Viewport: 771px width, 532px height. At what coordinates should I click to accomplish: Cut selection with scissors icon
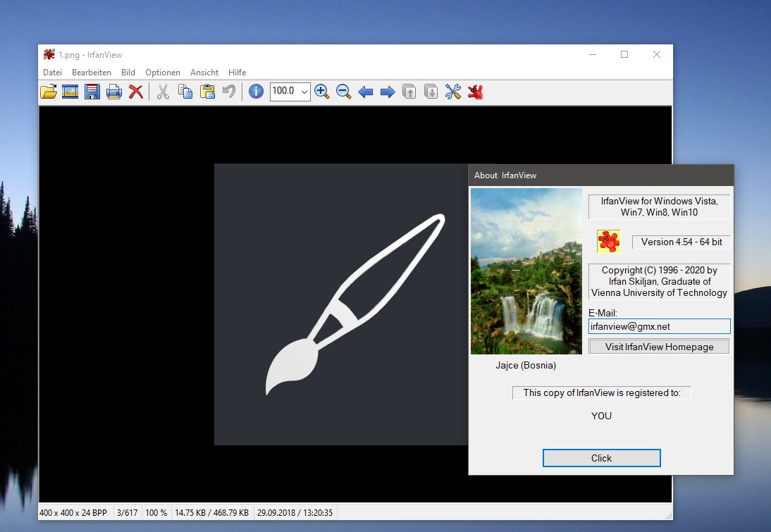[163, 92]
